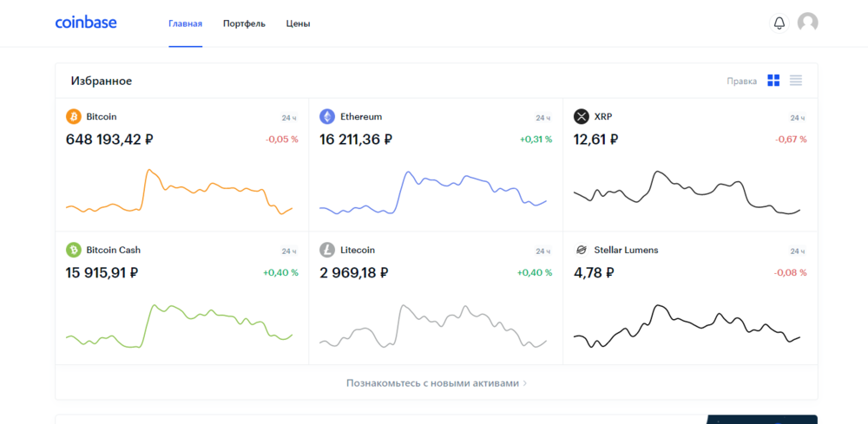The height and width of the screenshot is (424, 868).
Task: Open the Портфель tab
Action: coord(244,23)
